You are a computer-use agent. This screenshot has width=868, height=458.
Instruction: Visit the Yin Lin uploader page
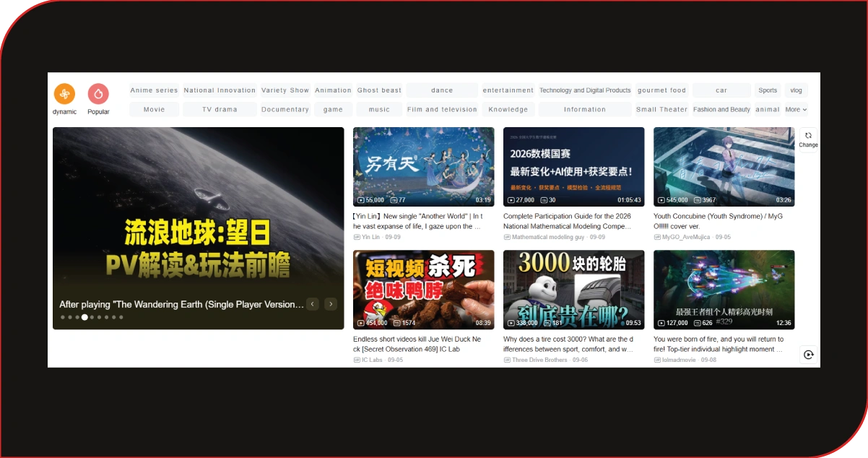coord(370,237)
